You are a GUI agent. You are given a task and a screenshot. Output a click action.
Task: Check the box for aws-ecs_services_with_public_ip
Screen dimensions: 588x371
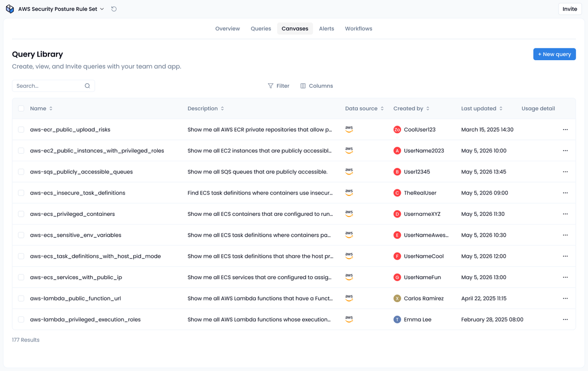point(21,277)
